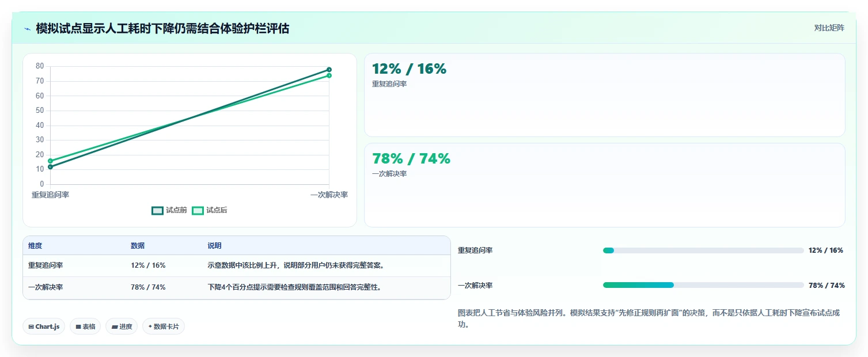Click the 试点前 data point at 重复追问率

click(51, 167)
